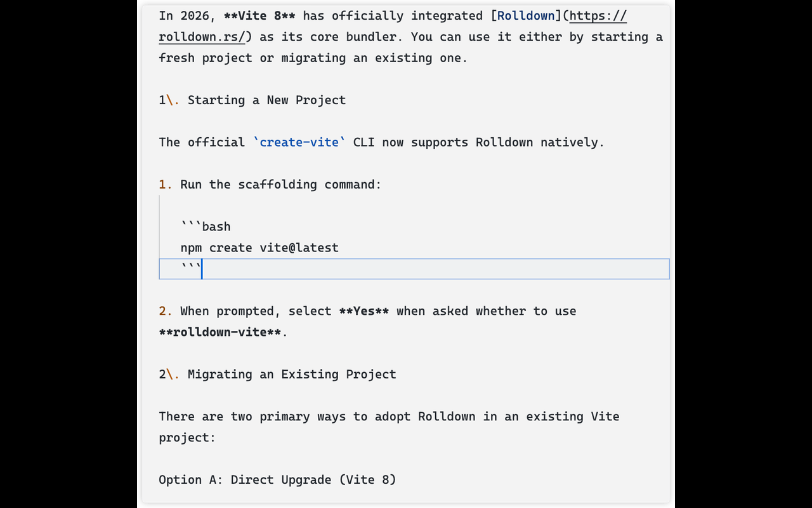Viewport: 812px width, 508px height.
Task: Click the escaped backslash after heading 2
Action: tap(170, 374)
